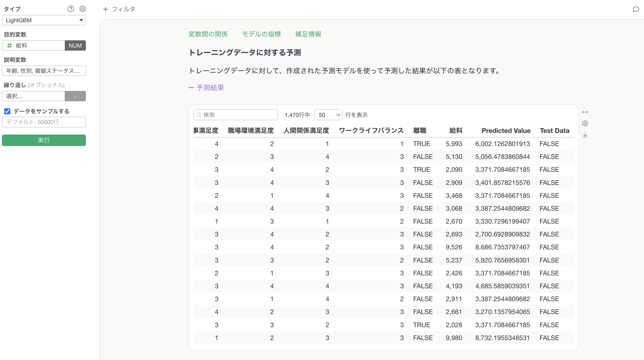This screenshot has width=644, height=360.
Task: Sort by Predicted Value column header
Action: (x=506, y=131)
